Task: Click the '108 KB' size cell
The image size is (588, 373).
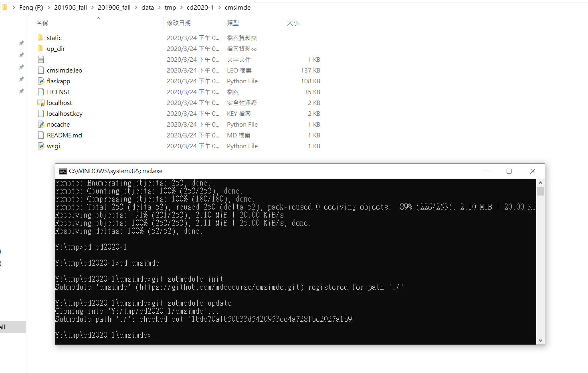Action: [x=311, y=81]
